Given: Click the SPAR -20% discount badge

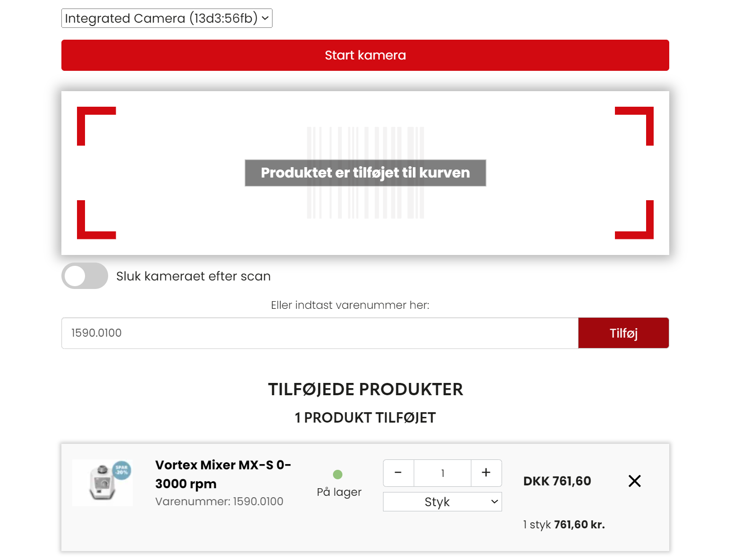Looking at the screenshot, I should coord(122,470).
